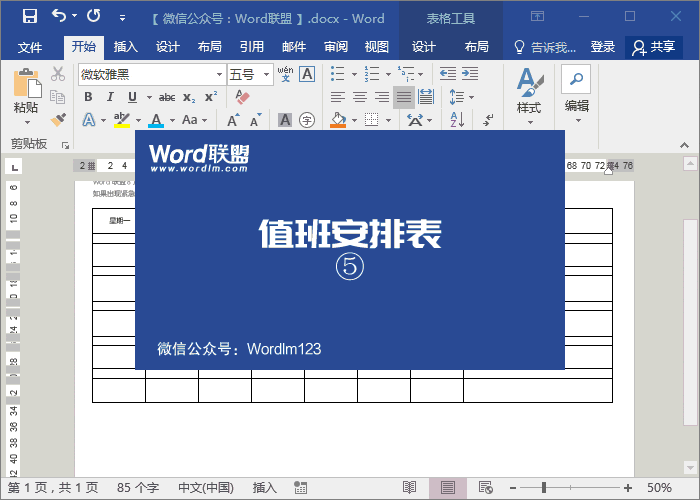Open the table tools 设计 tab

tap(423, 47)
